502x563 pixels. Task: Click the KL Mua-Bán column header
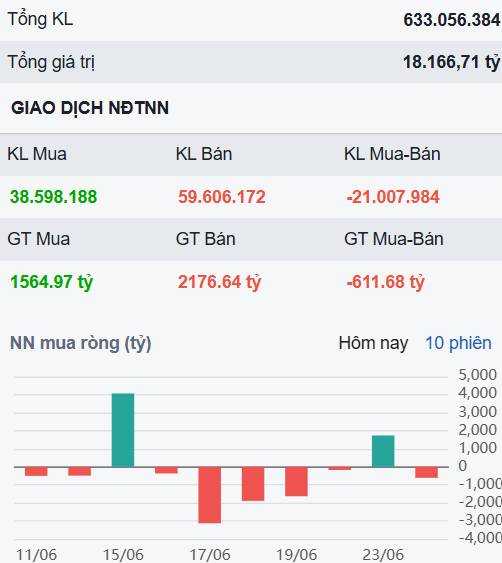392,154
